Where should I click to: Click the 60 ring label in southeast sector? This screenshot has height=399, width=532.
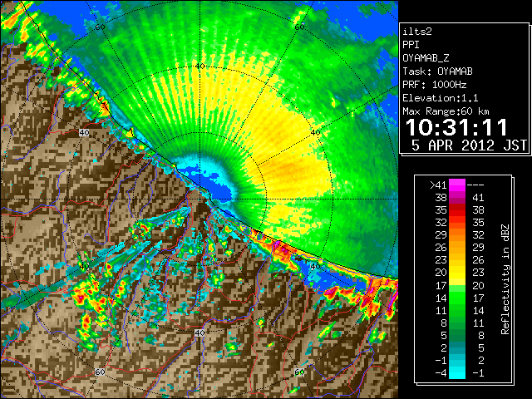(299, 372)
